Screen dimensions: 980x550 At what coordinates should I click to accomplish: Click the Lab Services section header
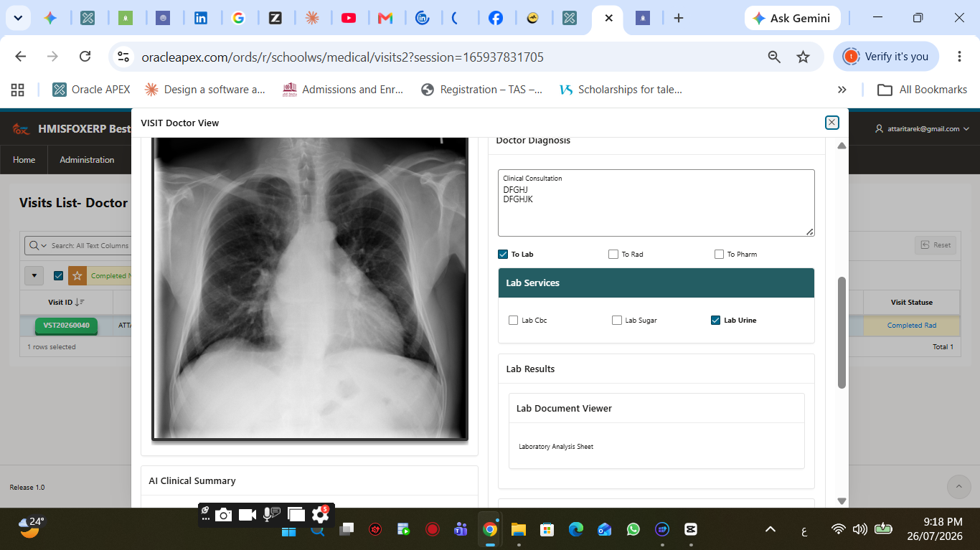tap(656, 283)
